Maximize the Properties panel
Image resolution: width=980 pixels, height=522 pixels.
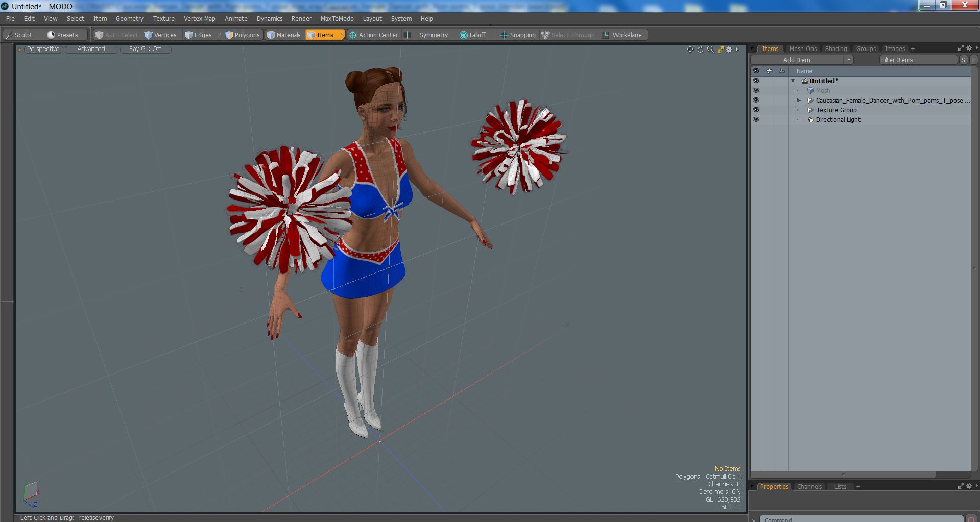tap(961, 486)
